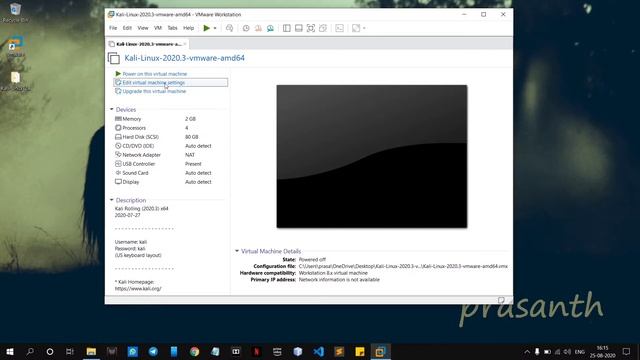Click the VM black screen preview thumbnail
640x360 pixels.
click(x=372, y=156)
